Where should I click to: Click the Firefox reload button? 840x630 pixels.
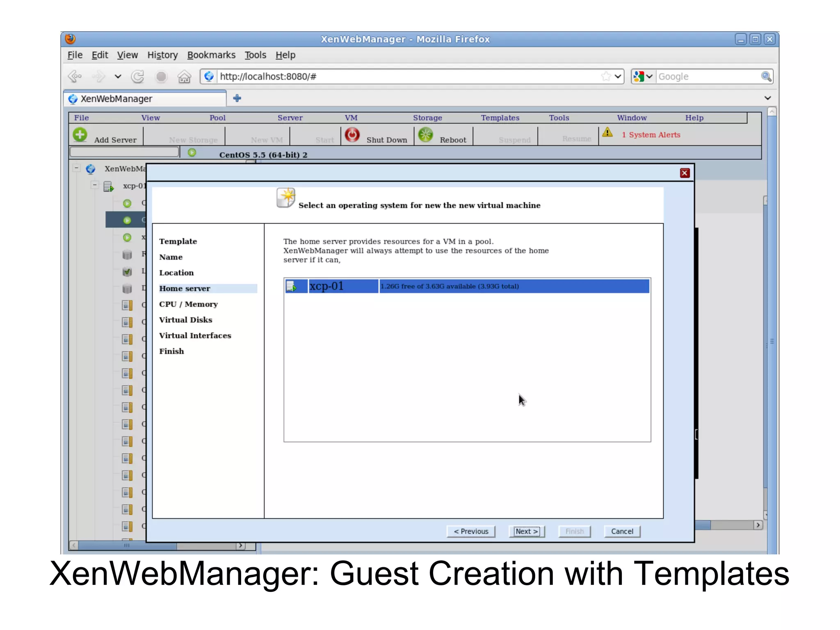click(137, 77)
